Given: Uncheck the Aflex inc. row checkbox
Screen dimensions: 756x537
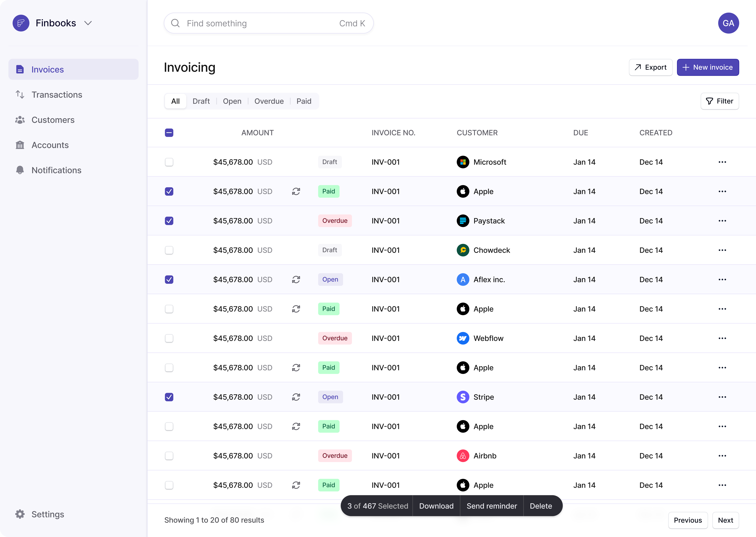Looking at the screenshot, I should pos(169,279).
